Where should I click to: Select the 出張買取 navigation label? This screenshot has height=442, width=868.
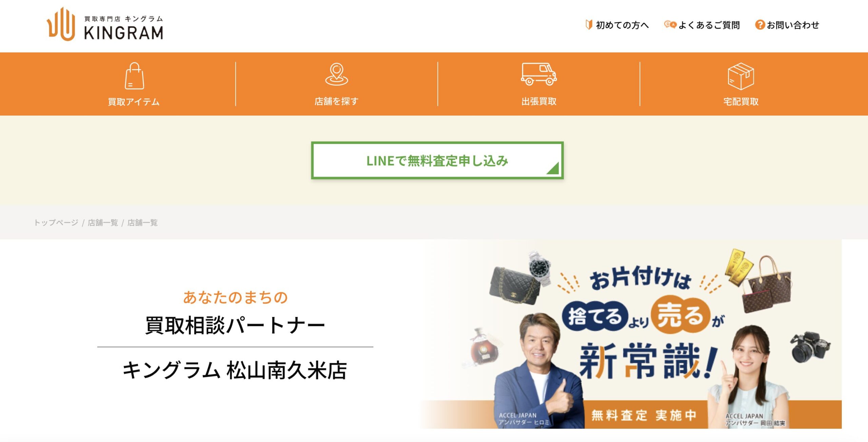point(539,101)
